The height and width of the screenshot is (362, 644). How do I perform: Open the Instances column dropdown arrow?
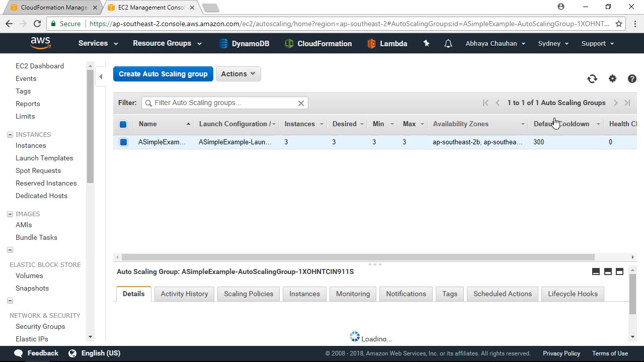pos(321,124)
